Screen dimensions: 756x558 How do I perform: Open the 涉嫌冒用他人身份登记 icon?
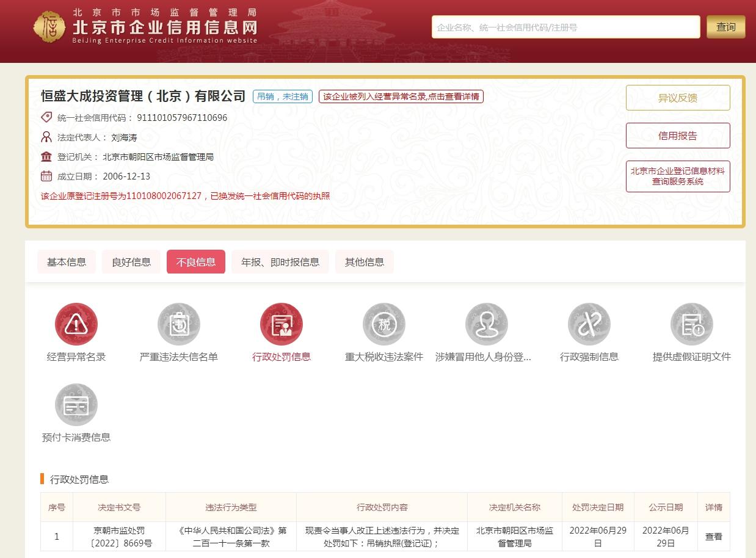click(487, 324)
